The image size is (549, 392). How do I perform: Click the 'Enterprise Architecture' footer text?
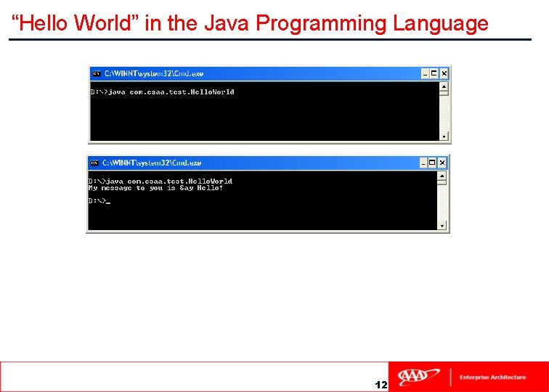[492, 377]
